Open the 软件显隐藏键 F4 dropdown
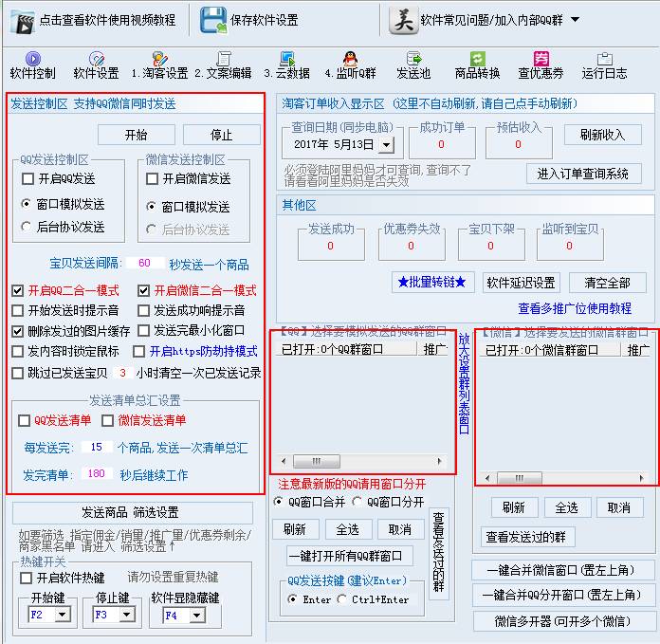The width and height of the screenshot is (660, 644). tap(196, 616)
